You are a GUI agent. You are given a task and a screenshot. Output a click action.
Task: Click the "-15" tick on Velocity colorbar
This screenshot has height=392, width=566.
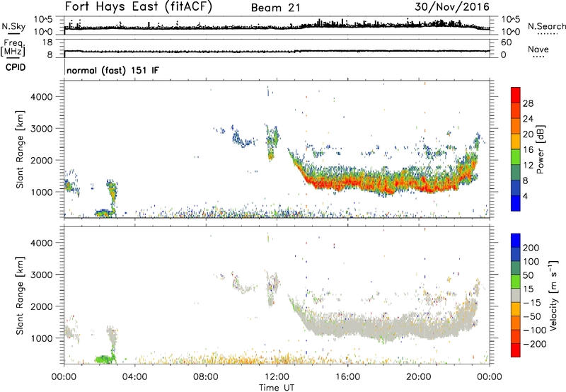click(532, 303)
